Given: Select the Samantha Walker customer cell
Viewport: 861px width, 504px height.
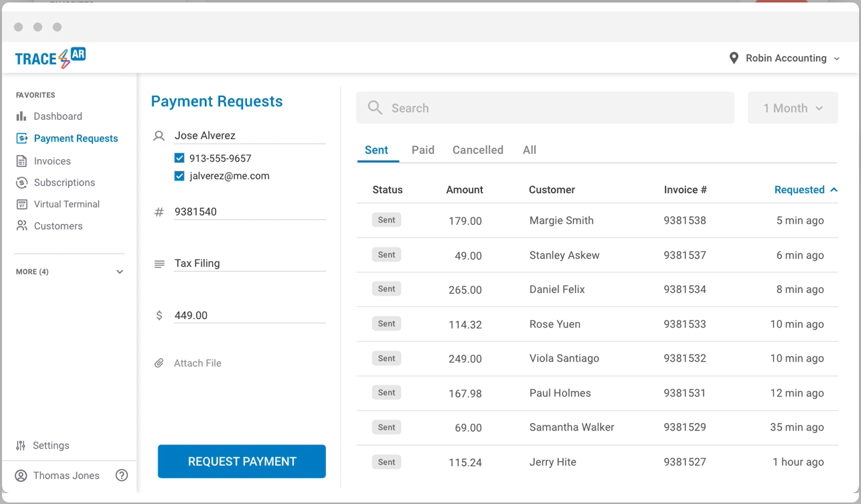Looking at the screenshot, I should coord(571,427).
